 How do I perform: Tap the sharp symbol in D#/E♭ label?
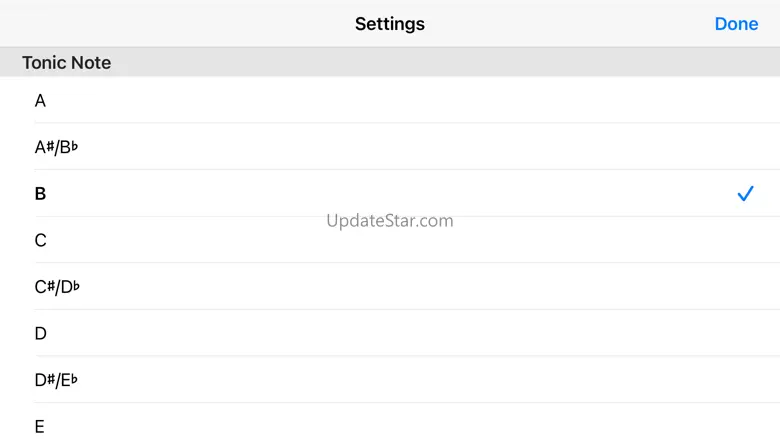[51, 379]
